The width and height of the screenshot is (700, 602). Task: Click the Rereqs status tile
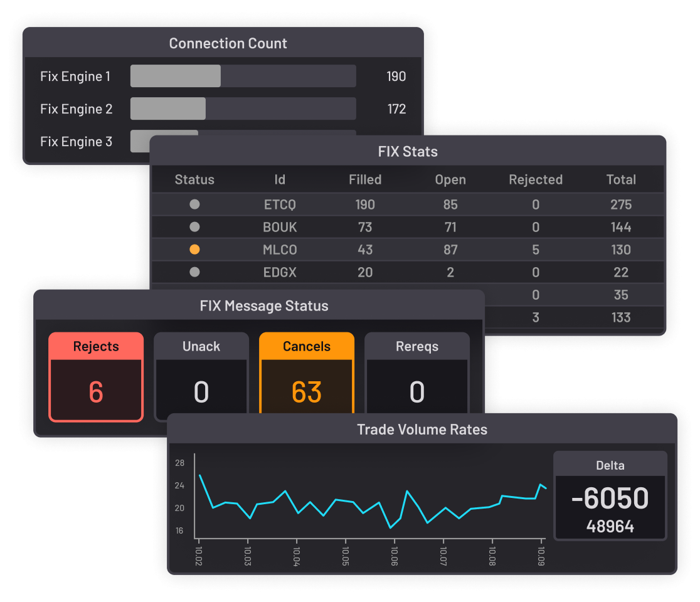coord(417,377)
